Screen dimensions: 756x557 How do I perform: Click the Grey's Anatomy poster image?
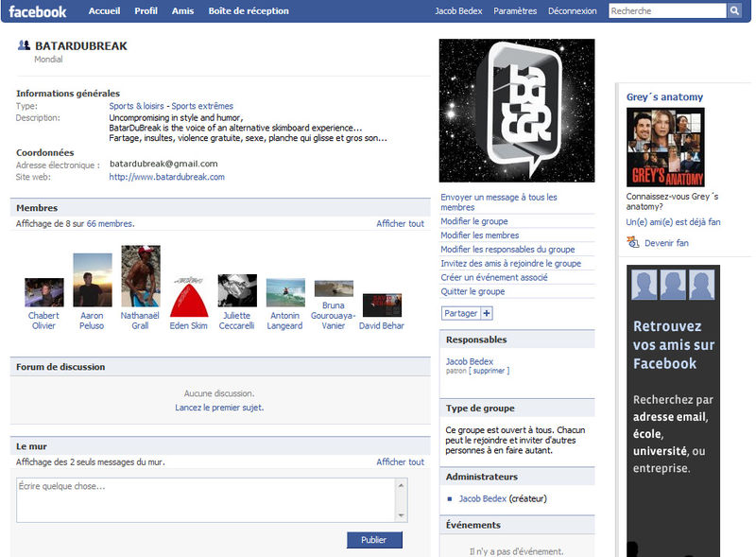point(665,148)
